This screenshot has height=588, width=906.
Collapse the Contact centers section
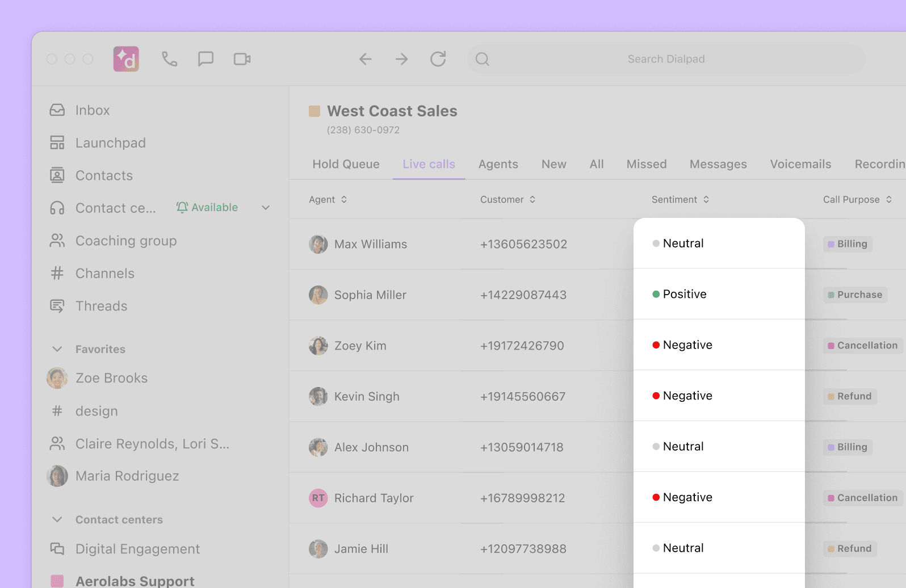pyautogui.click(x=57, y=520)
